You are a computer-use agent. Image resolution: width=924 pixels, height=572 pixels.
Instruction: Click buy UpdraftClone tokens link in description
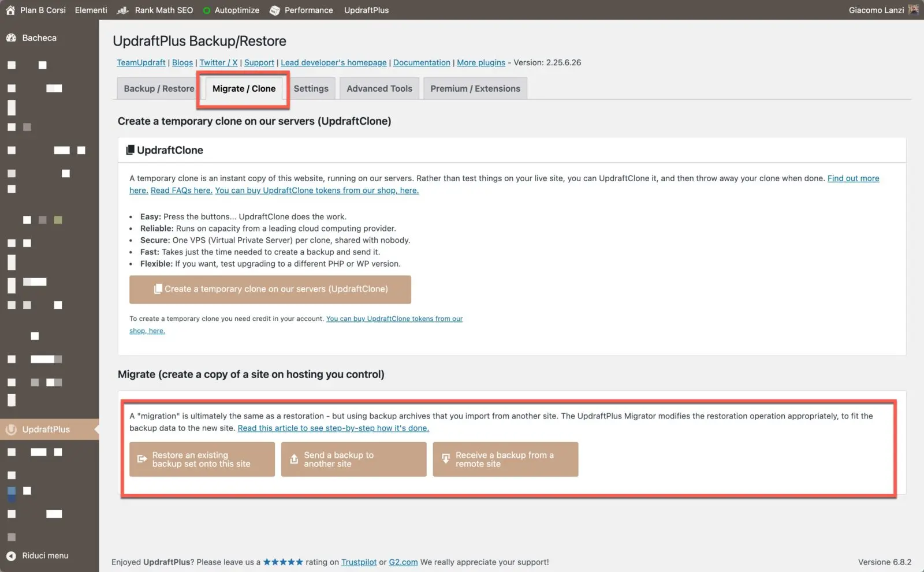tap(316, 190)
